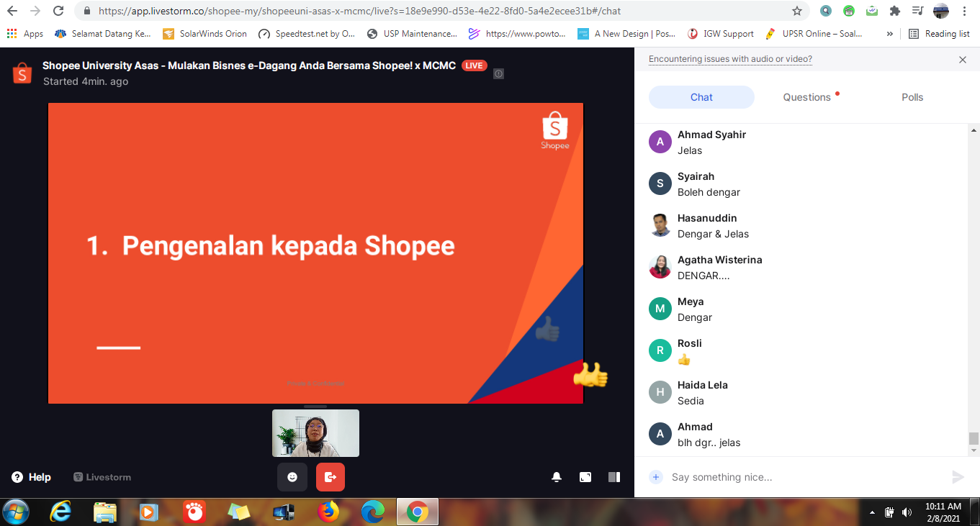
Task: Click the Say something nice message field
Action: click(806, 477)
